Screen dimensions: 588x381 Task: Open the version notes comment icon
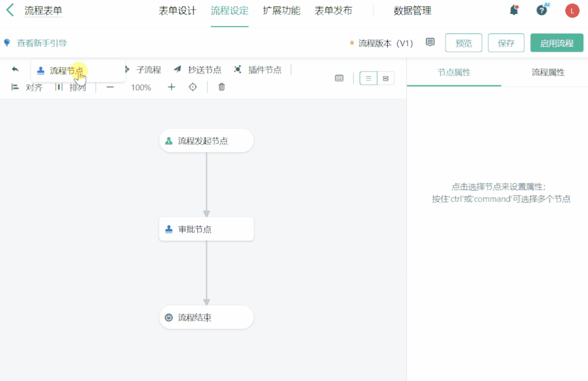(x=430, y=42)
